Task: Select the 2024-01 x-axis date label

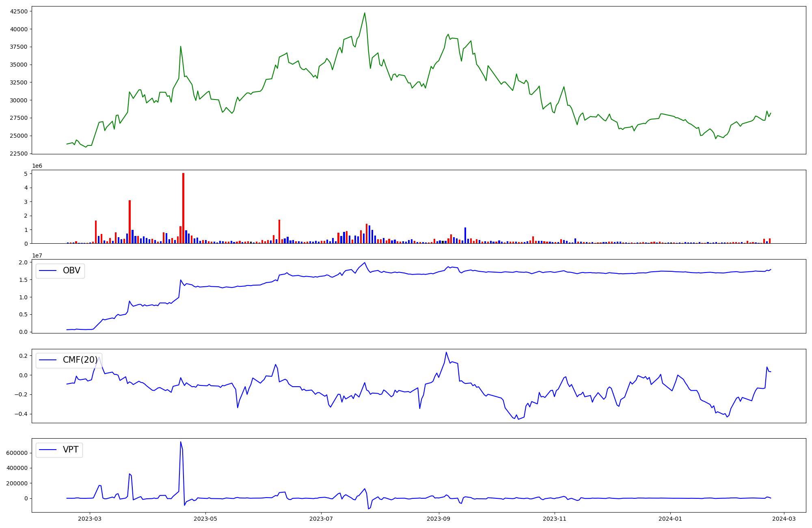Action: coord(670,519)
